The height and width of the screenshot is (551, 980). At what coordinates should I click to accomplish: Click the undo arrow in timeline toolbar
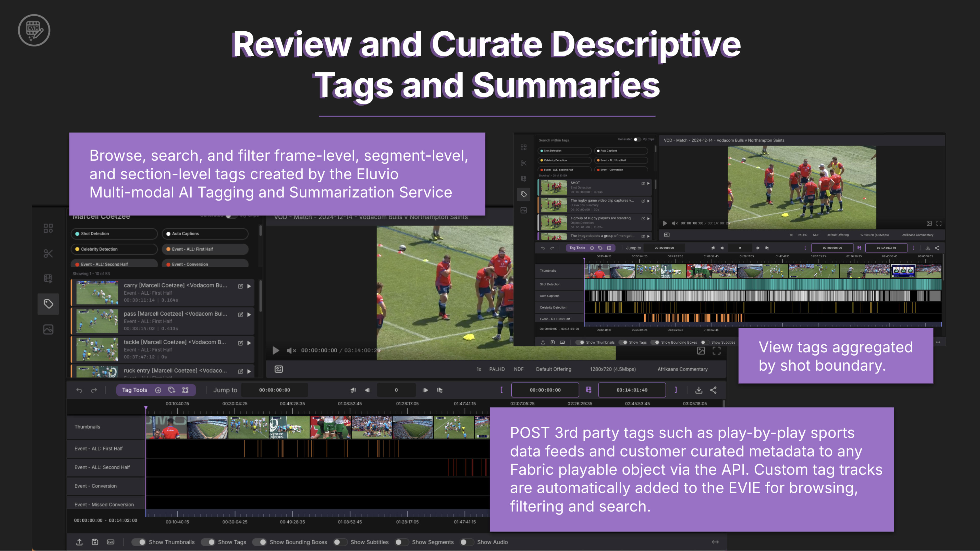click(79, 390)
